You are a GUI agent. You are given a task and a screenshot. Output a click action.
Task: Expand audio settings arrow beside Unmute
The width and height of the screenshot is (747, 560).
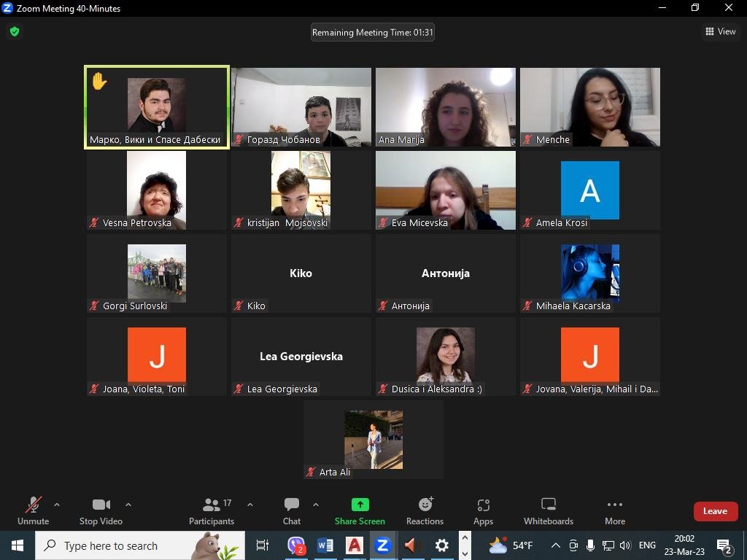57,505
